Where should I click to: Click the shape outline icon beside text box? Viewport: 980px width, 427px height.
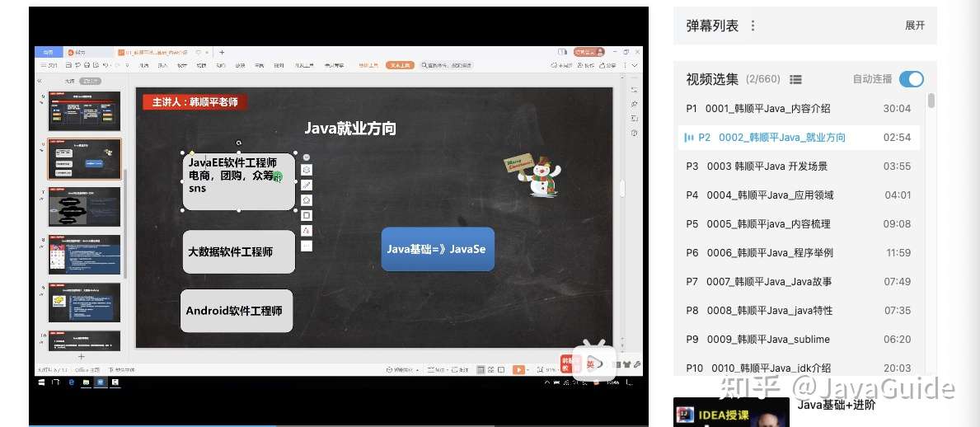click(307, 215)
